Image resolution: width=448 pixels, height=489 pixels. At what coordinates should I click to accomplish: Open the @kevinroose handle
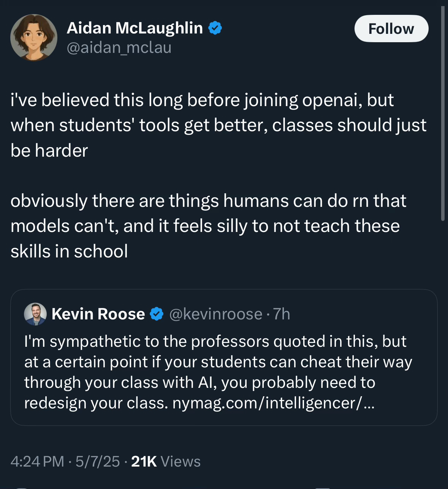click(215, 314)
